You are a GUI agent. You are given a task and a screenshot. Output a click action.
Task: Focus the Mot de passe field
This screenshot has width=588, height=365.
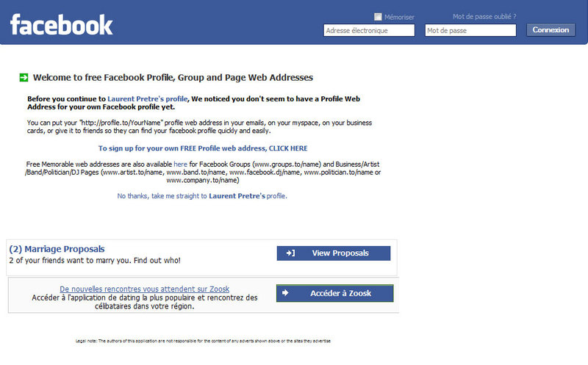(x=470, y=30)
